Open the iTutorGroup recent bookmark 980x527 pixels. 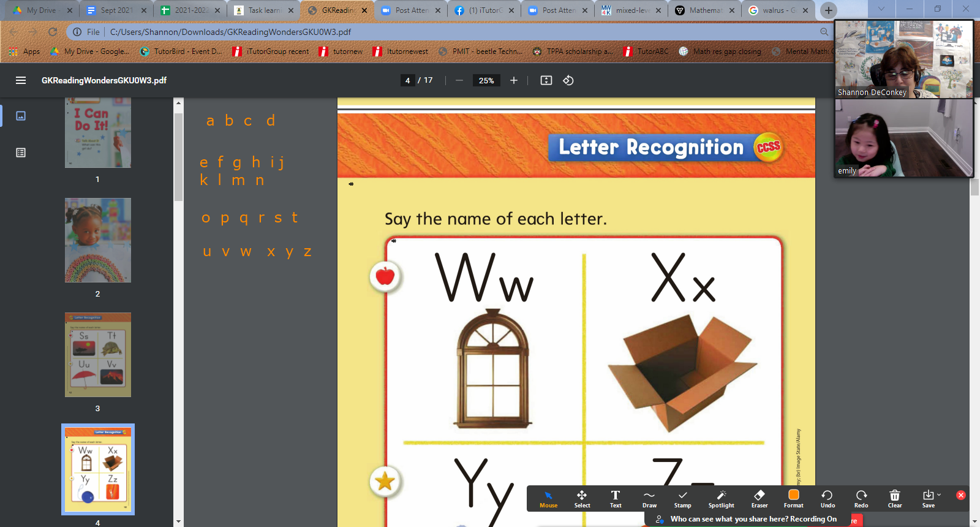(x=271, y=51)
